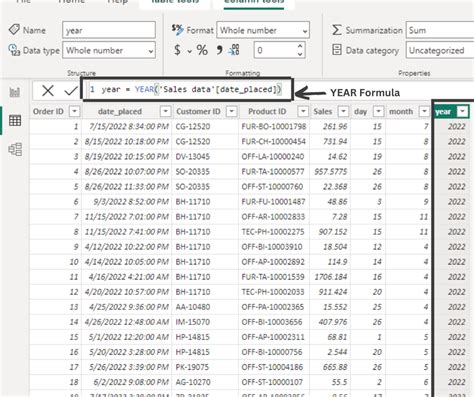Click sales value 1706.184
The image size is (474, 397).
pyautogui.click(x=331, y=277)
